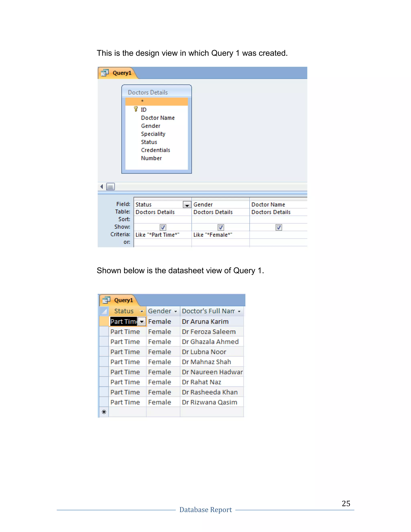Click the Table cell under Status column
The width and height of the screenshot is (411, 532).
point(163,212)
